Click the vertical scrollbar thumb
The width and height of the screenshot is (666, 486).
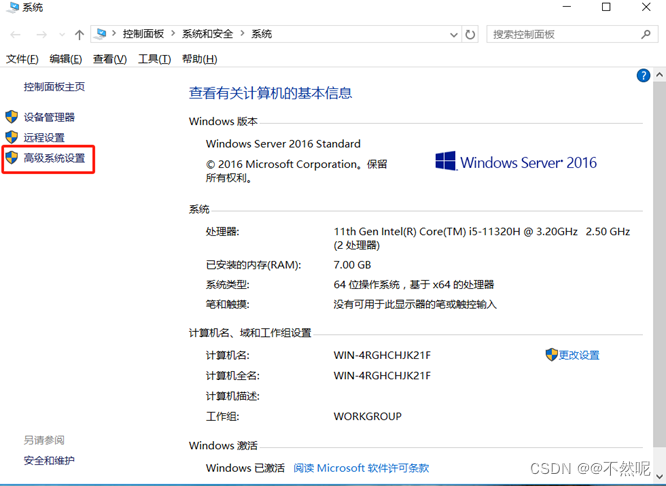pos(659,263)
